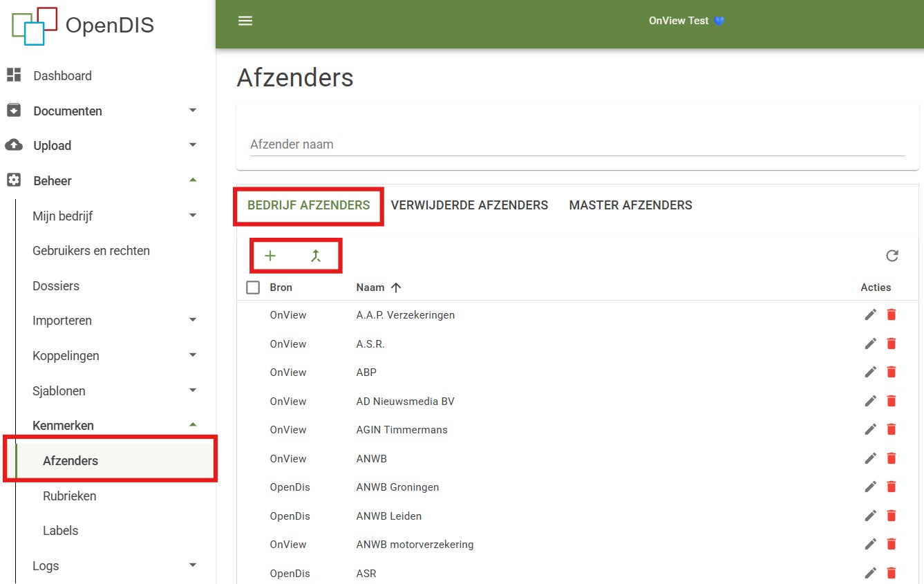Click the Beheer gear icon
924x584 pixels.
click(14, 180)
